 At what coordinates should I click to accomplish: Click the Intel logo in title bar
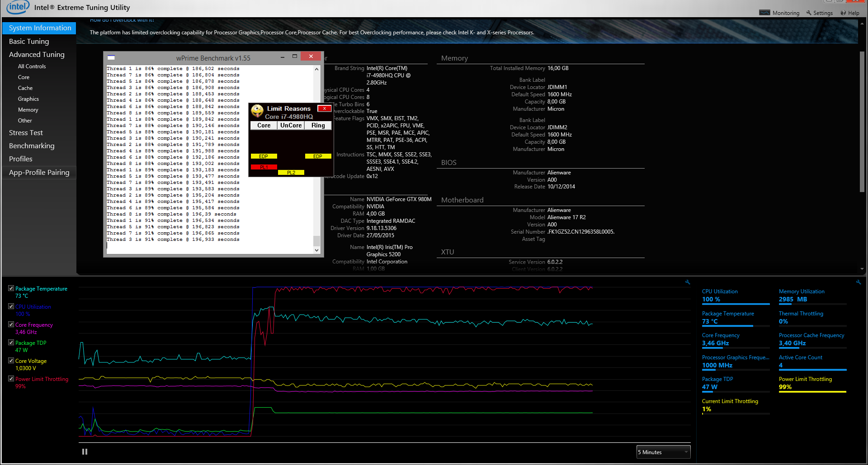point(18,7)
